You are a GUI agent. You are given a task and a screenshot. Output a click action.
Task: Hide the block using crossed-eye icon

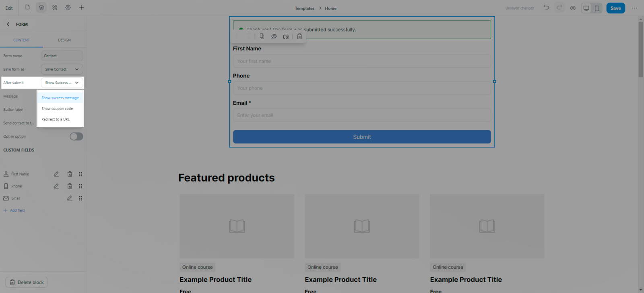[274, 36]
